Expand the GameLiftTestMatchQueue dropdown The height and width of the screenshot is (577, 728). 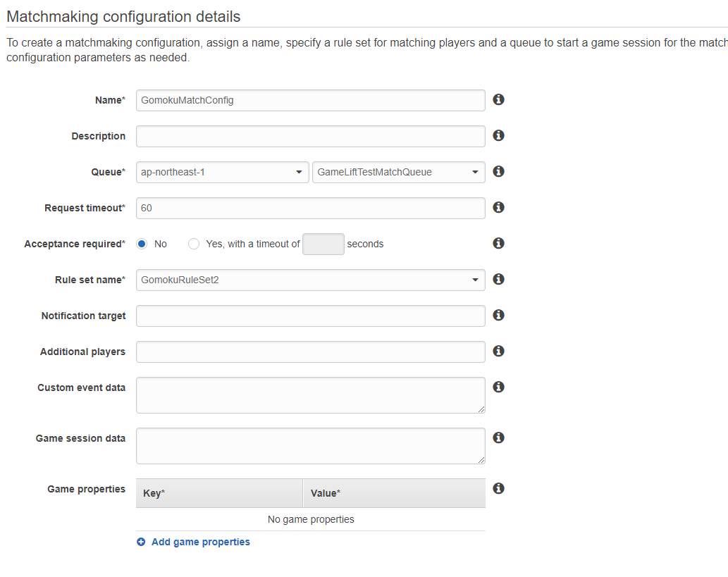(399, 172)
